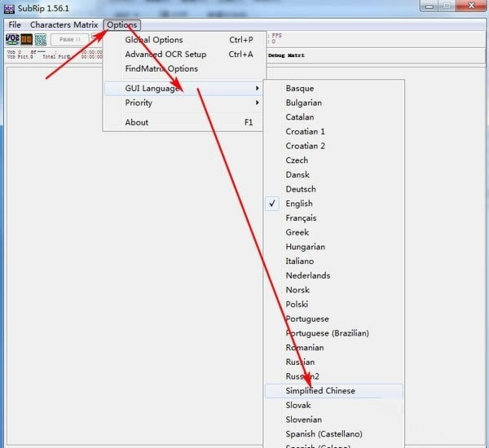Choose Simplified Chinese language
Viewport: 489px width, 448px height.
pos(320,391)
